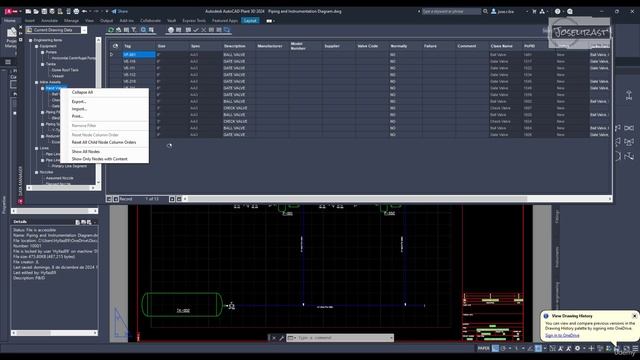The height and width of the screenshot is (360, 640).
Task: Click the Redo arrow in Quick Access toolbar
Action: (x=96, y=11)
